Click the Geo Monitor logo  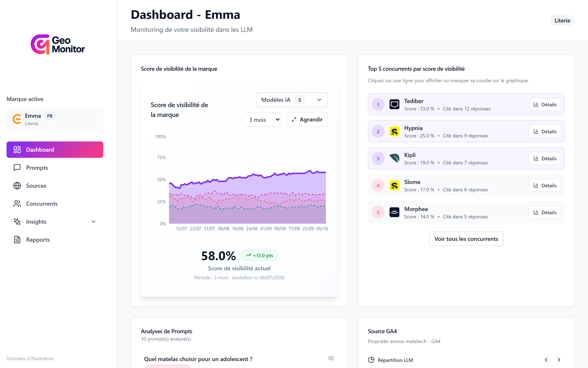(x=58, y=44)
